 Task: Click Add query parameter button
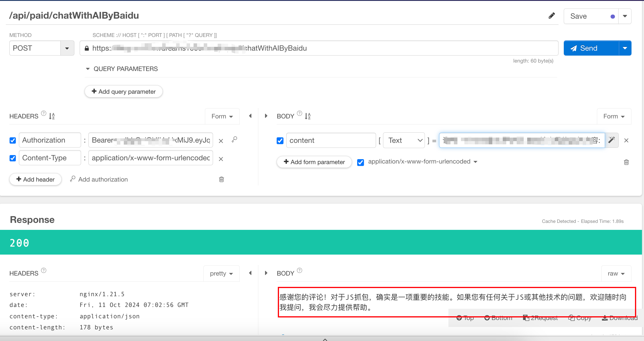coord(124,92)
